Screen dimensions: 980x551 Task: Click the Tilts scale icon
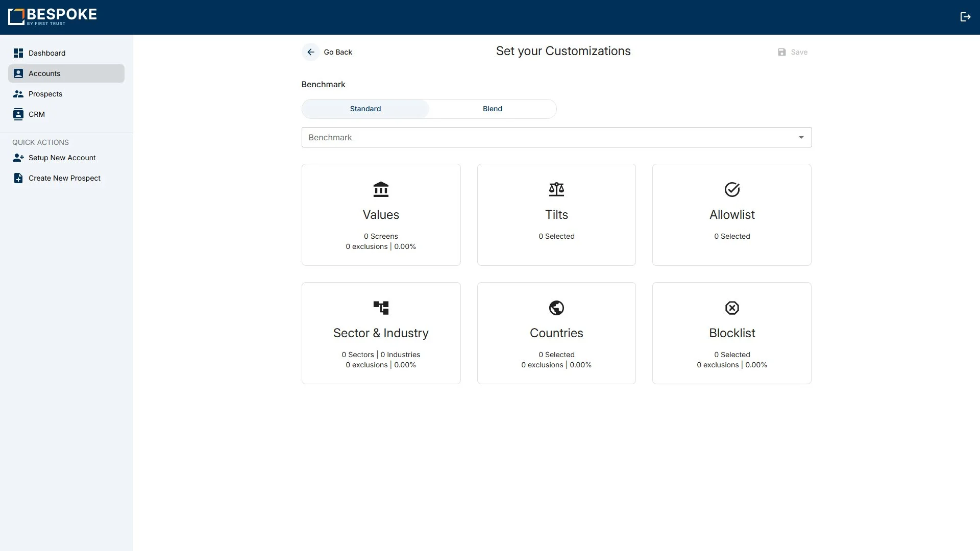point(556,189)
